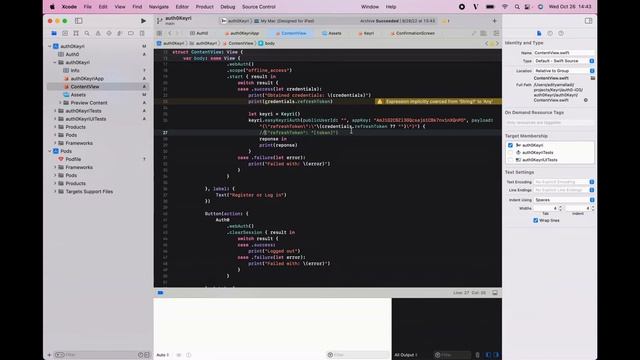Viewport: 640px width, 360px height.
Task: Open the Type dropdown Default - Swift Source
Action: (x=564, y=61)
